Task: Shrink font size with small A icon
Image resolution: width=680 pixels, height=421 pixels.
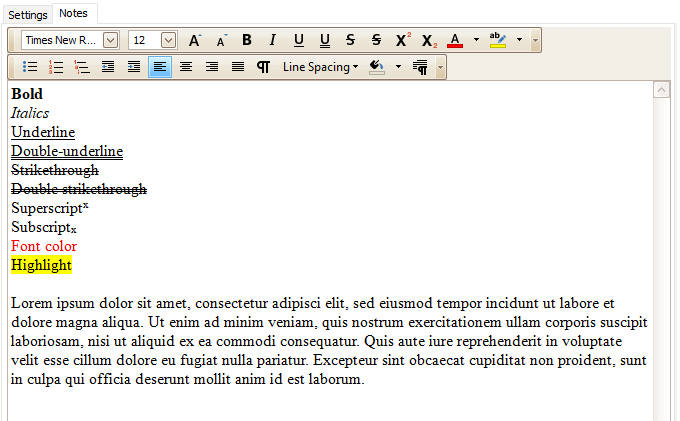Action: [x=221, y=40]
